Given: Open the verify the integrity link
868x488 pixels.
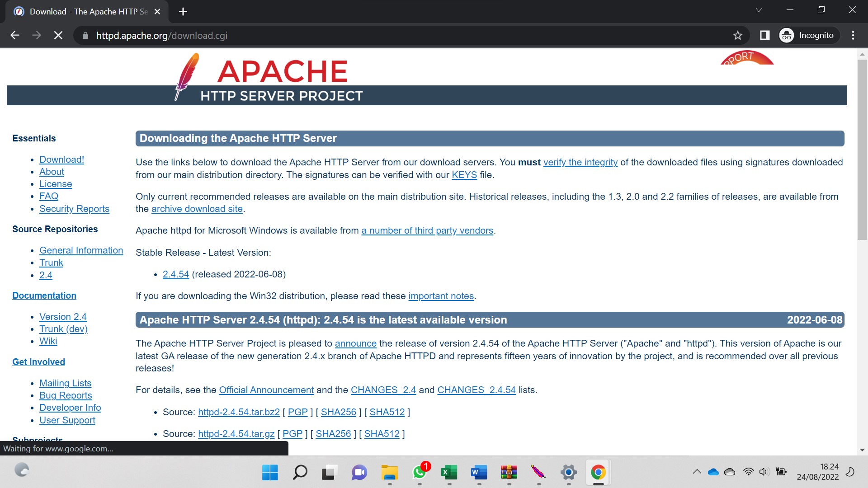Looking at the screenshot, I should coord(580,162).
